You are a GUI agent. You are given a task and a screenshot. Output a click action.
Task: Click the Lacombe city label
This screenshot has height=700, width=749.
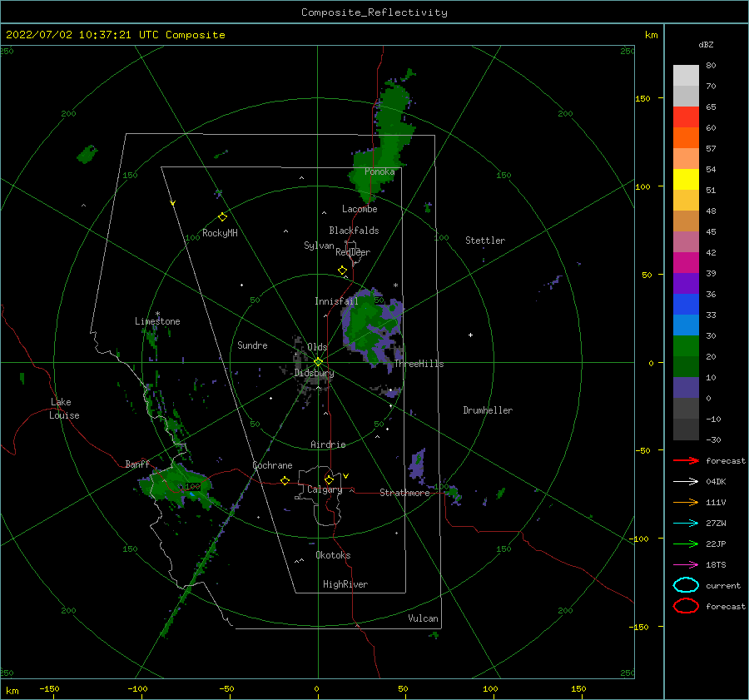[360, 209]
